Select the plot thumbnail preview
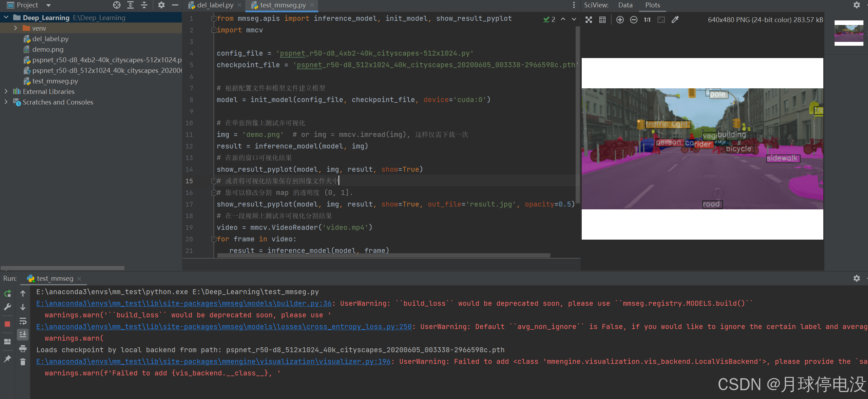 [x=849, y=33]
